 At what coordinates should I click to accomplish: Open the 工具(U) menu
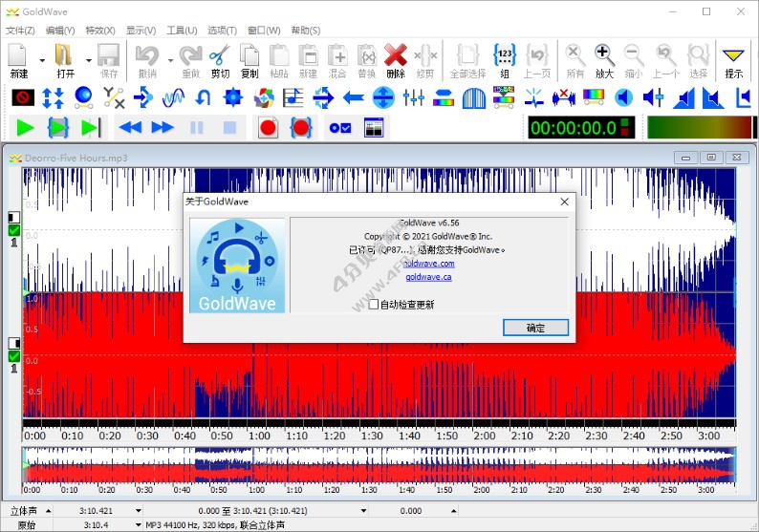tap(182, 31)
